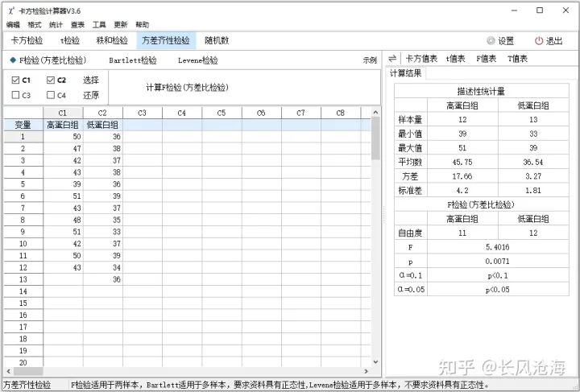The width and height of the screenshot is (580, 392).
Task: Click the 示例 link
Action: [370, 60]
